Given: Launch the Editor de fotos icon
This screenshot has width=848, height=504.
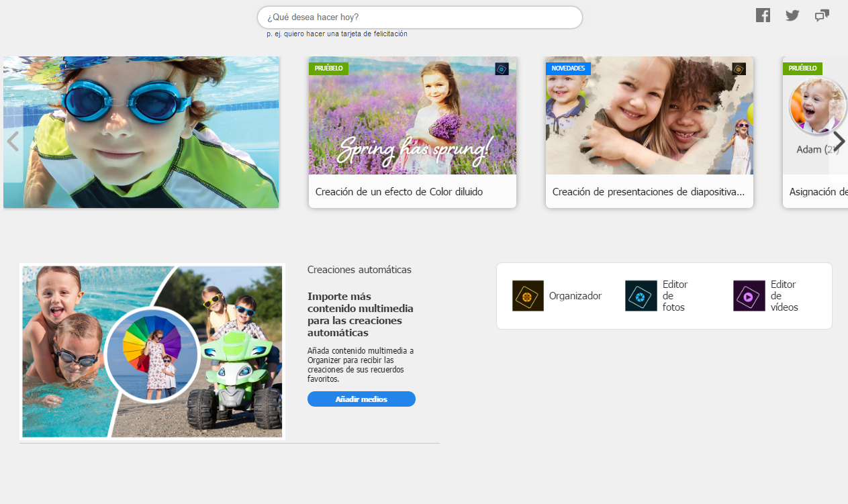Looking at the screenshot, I should [641, 296].
